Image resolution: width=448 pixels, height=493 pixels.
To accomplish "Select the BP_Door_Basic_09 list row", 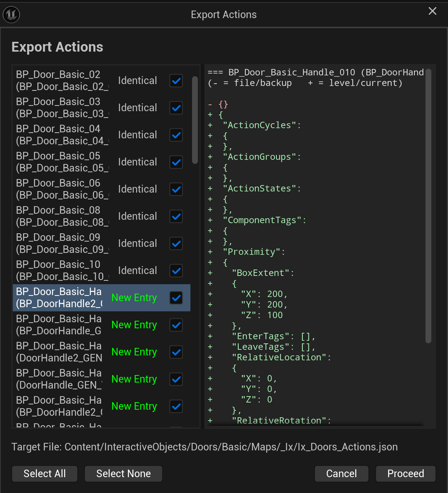I will pyautogui.click(x=101, y=243).
